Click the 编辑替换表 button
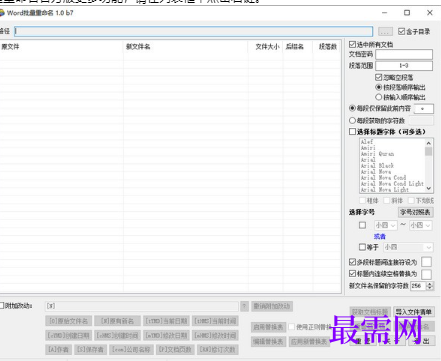441x361 pixels. tap(268, 342)
